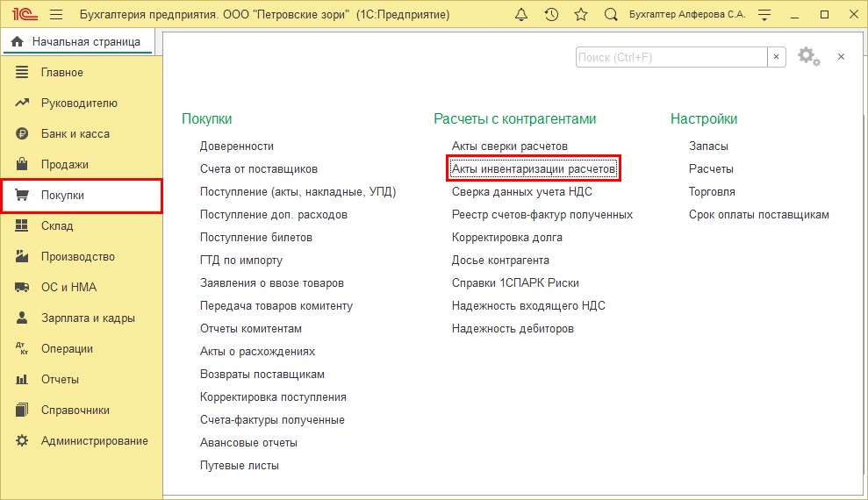Viewport: 868px width, 500px height.
Task: Open Акты инвентаризации расчетов
Action: pos(534,168)
